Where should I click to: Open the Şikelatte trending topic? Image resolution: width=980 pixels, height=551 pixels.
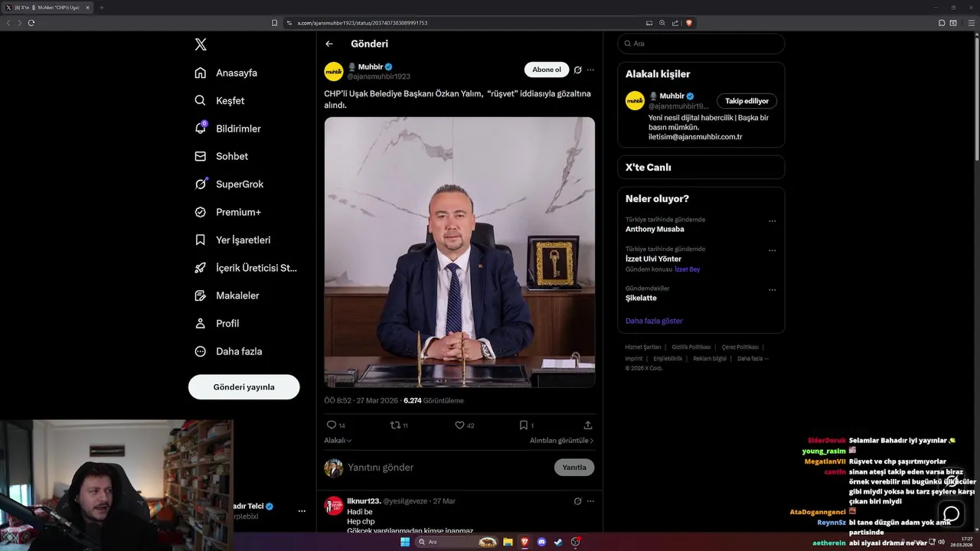[x=641, y=298]
